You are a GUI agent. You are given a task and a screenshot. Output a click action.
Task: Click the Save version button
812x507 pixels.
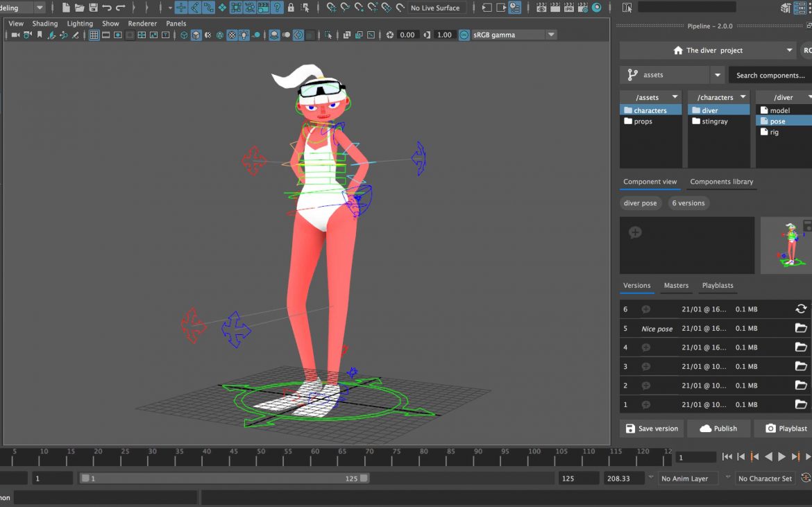[651, 429]
